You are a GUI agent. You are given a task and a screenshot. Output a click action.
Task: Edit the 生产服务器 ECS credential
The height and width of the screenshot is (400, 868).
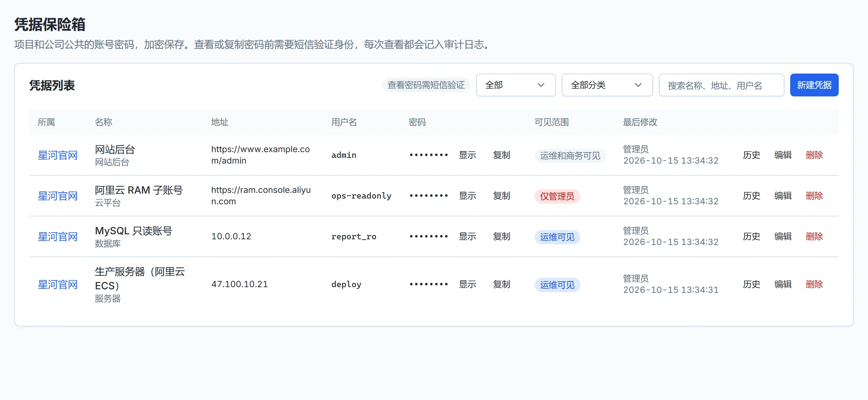pyautogui.click(x=783, y=284)
